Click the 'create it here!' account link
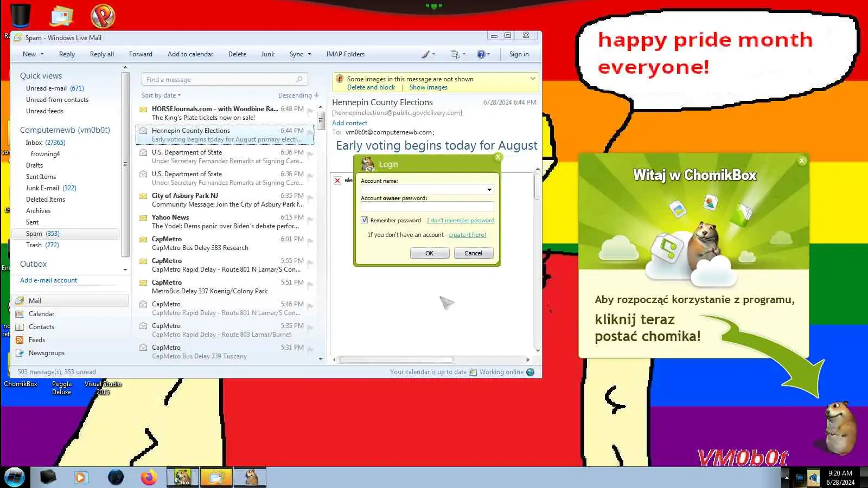 467,235
